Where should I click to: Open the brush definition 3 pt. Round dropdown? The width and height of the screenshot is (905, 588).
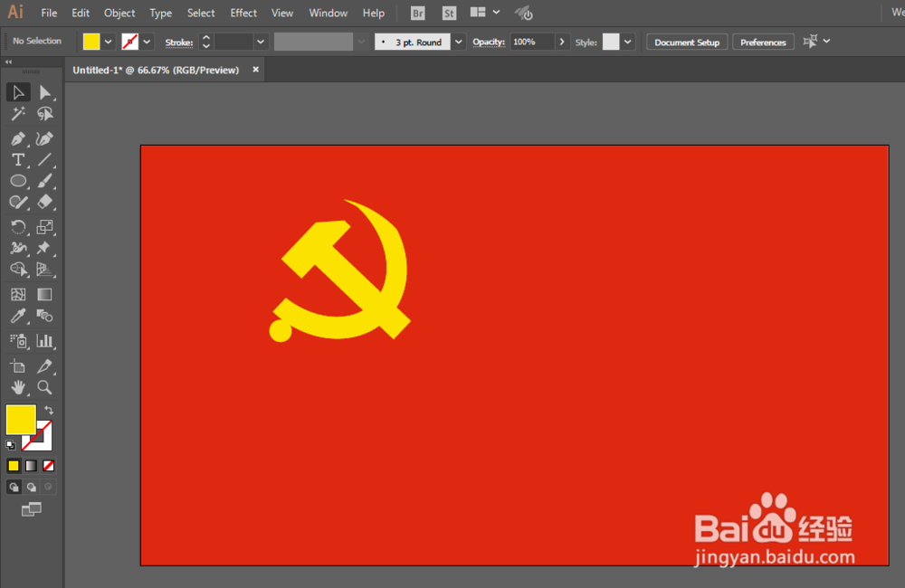tap(458, 42)
